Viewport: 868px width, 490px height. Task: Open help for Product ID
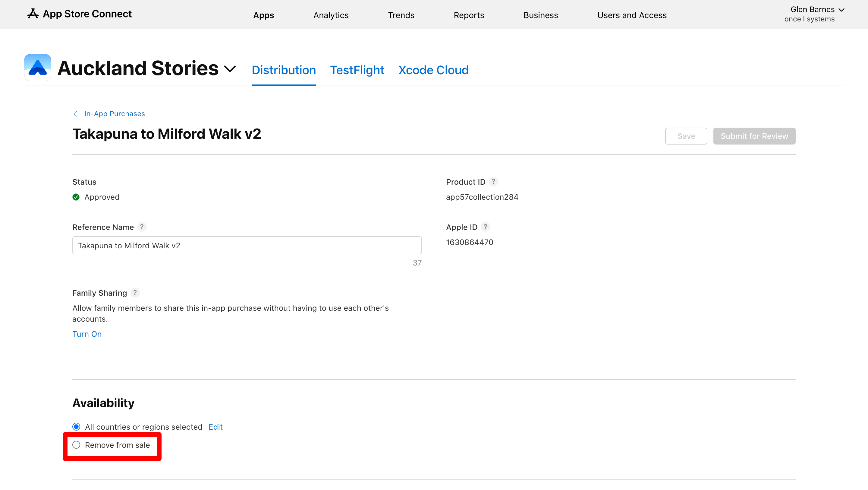click(x=493, y=182)
